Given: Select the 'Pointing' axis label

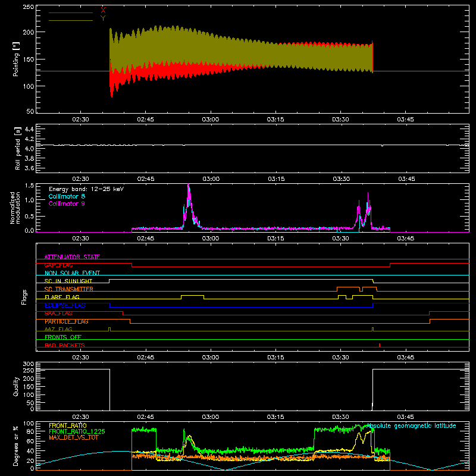Looking at the screenshot, I should pos(16,59).
